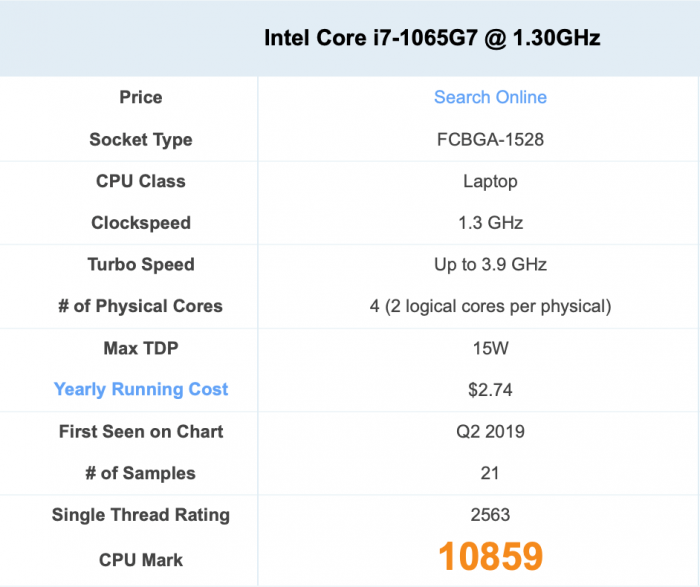Viewport: 700px width, 587px height.
Task: Click the # of Samples label
Action: (x=141, y=473)
